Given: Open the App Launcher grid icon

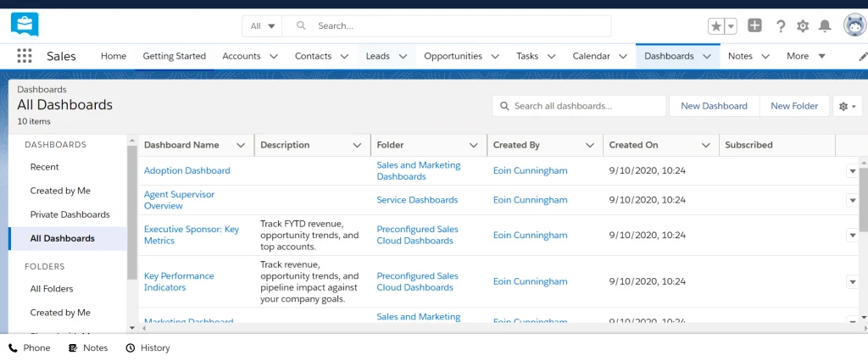Looking at the screenshot, I should point(25,56).
